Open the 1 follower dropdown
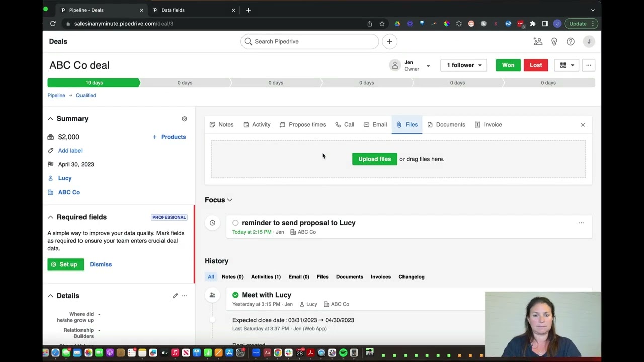Image resolution: width=644 pixels, height=362 pixels. coord(464,65)
